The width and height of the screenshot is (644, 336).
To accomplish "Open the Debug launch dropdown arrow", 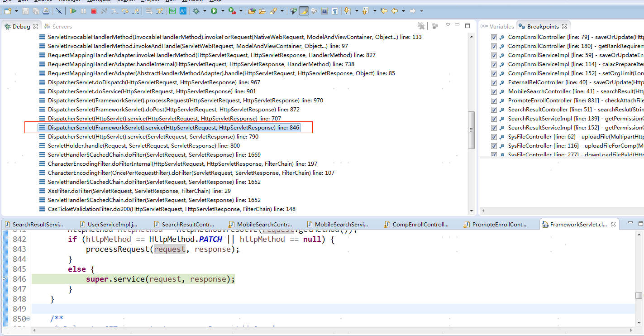I will click(x=205, y=11).
